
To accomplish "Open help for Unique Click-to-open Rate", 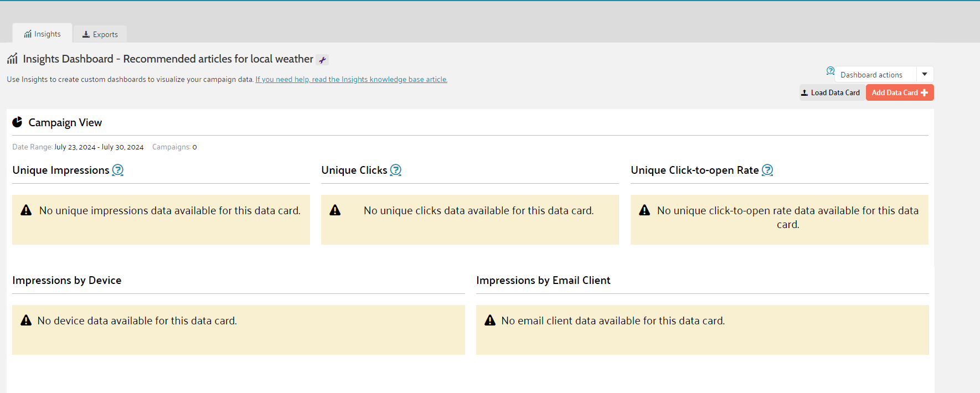I will (767, 170).
